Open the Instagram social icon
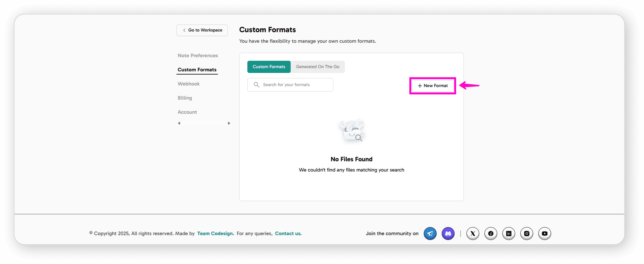The height and width of the screenshot is (264, 644). (527, 233)
